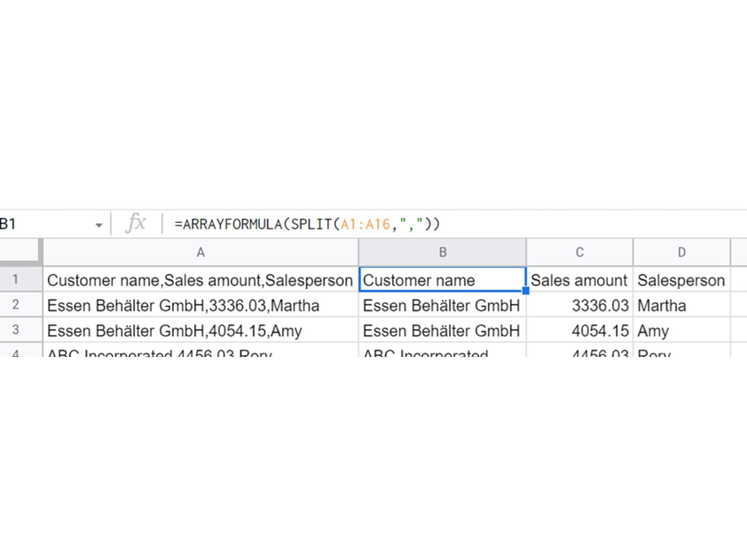Select the entire column A header
This screenshot has height=560, width=747.
click(200, 252)
